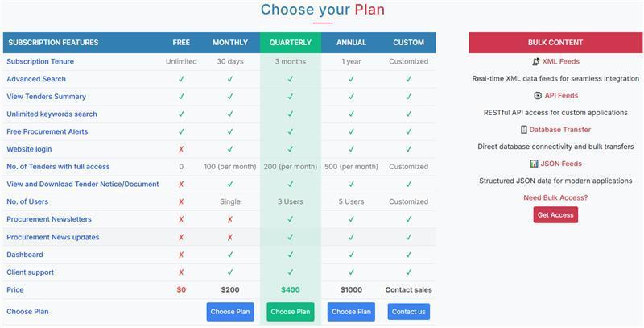Choose the Annual plan button
644x328 pixels.
click(x=351, y=312)
